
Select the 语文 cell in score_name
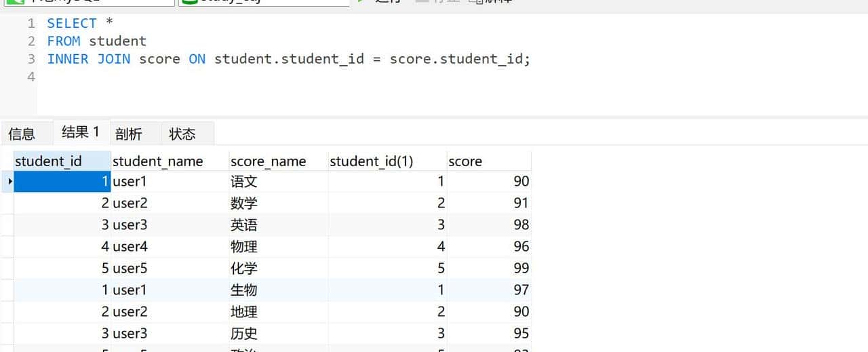coord(244,182)
